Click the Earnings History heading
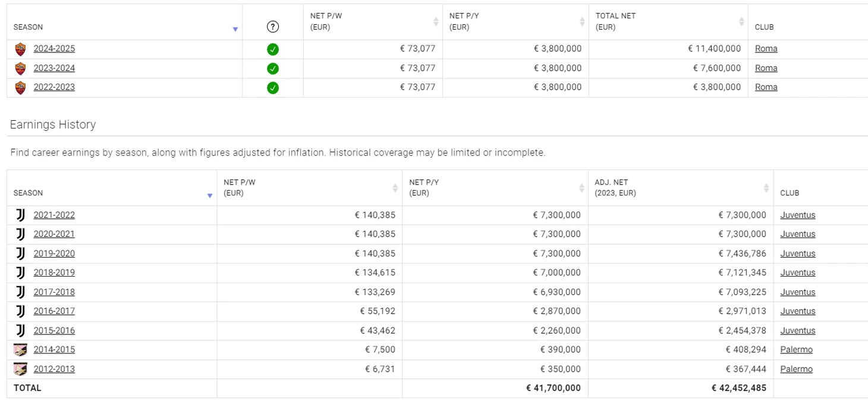The image size is (868, 401). (53, 124)
